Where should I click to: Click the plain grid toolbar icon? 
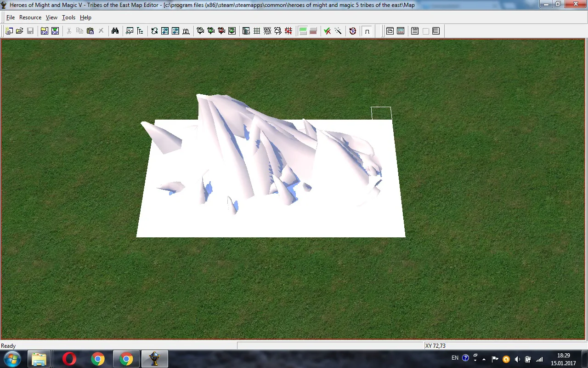pos(257,31)
